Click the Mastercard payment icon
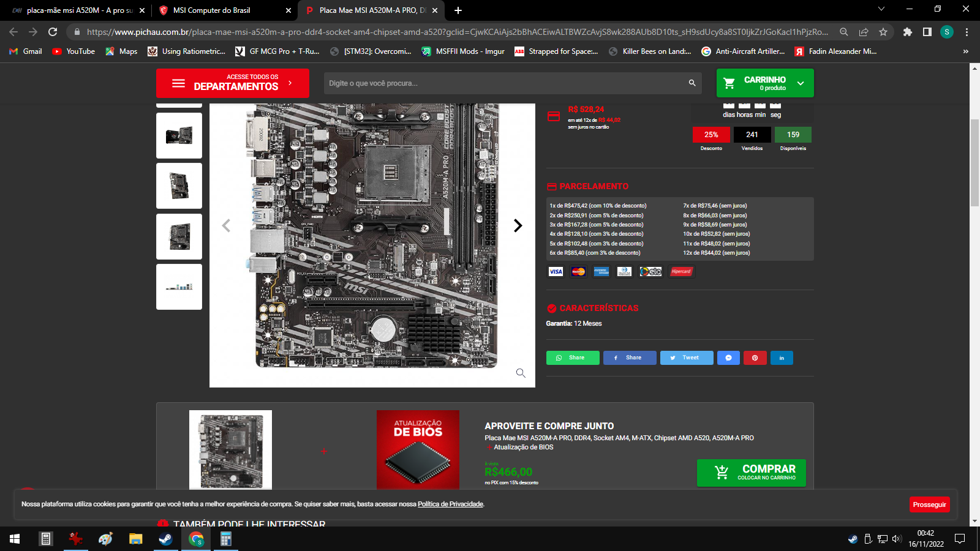Screen dimensions: 980x551 pos(578,272)
